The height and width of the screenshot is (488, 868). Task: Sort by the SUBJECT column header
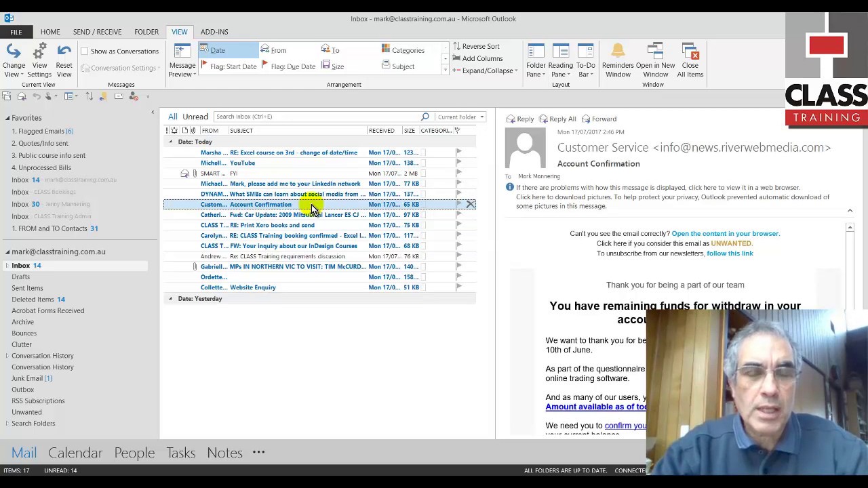241,131
